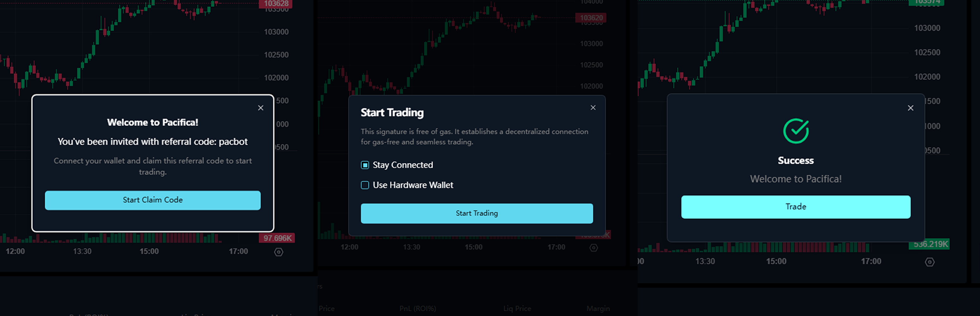
Task: Click the Start Claim Code button
Action: click(153, 200)
